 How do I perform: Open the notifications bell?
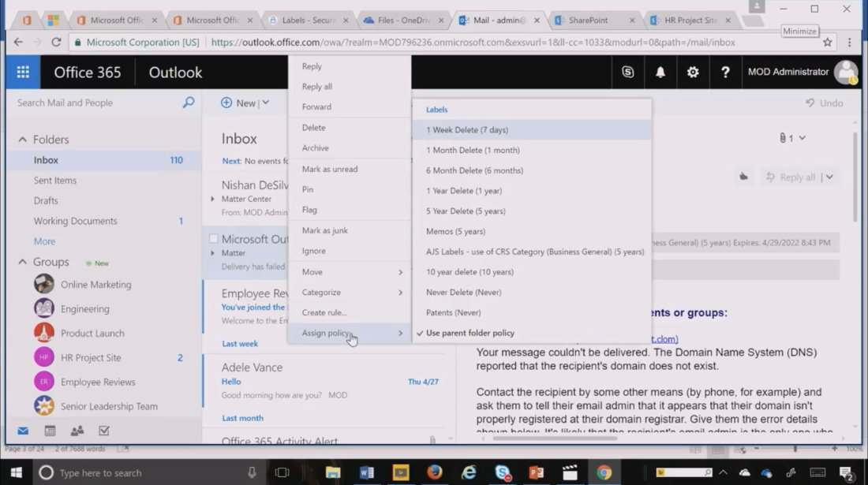[660, 72]
